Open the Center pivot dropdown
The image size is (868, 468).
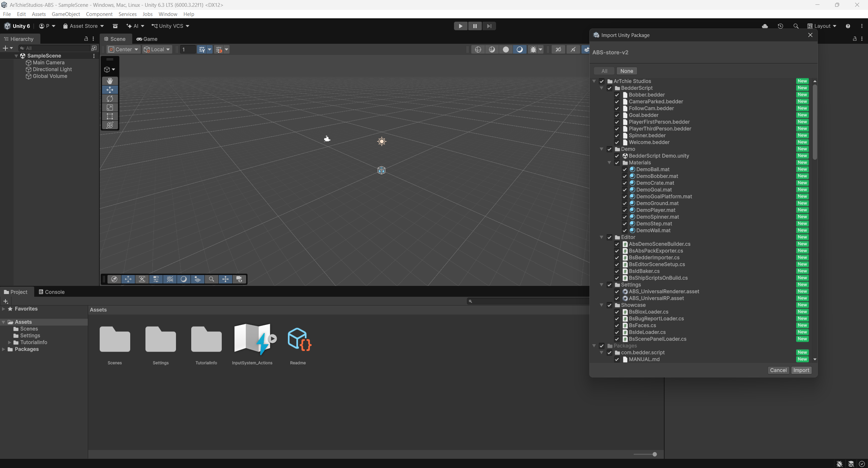pyautogui.click(x=123, y=50)
